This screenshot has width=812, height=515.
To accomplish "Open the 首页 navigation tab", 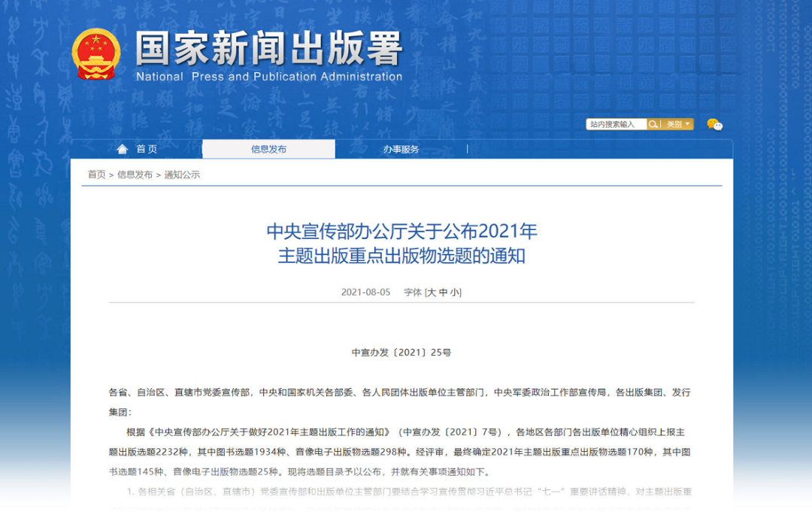I will 136,149.
